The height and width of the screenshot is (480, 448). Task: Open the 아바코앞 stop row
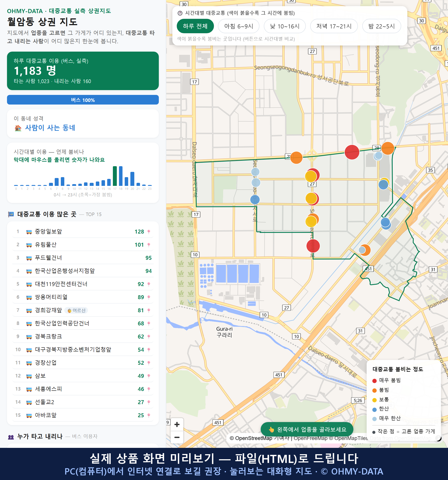83,415
